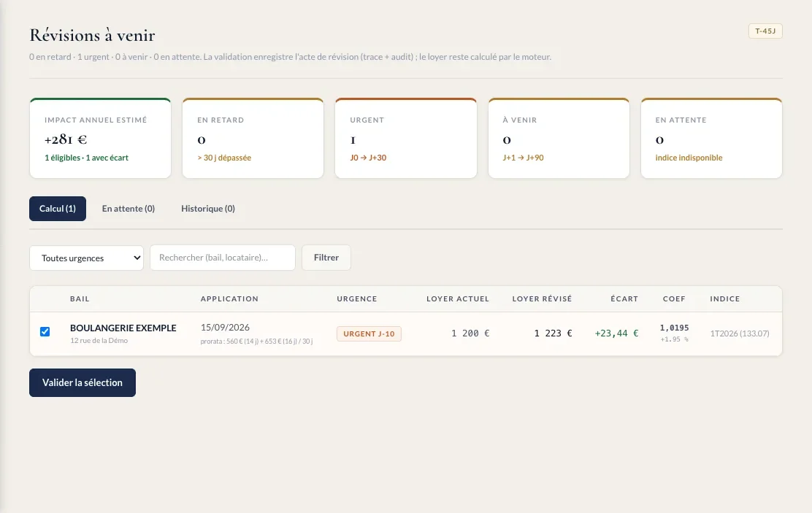Click the En attente summary card
The width and height of the screenshot is (812, 513).
point(711,138)
